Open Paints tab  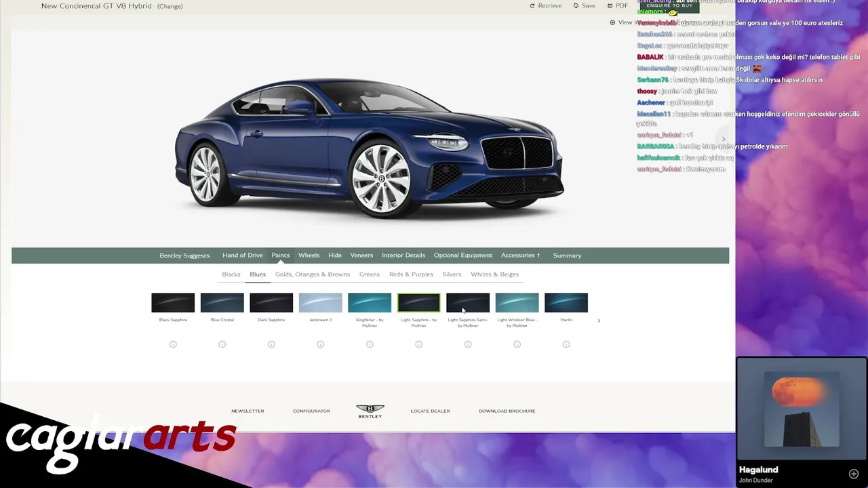tap(281, 256)
